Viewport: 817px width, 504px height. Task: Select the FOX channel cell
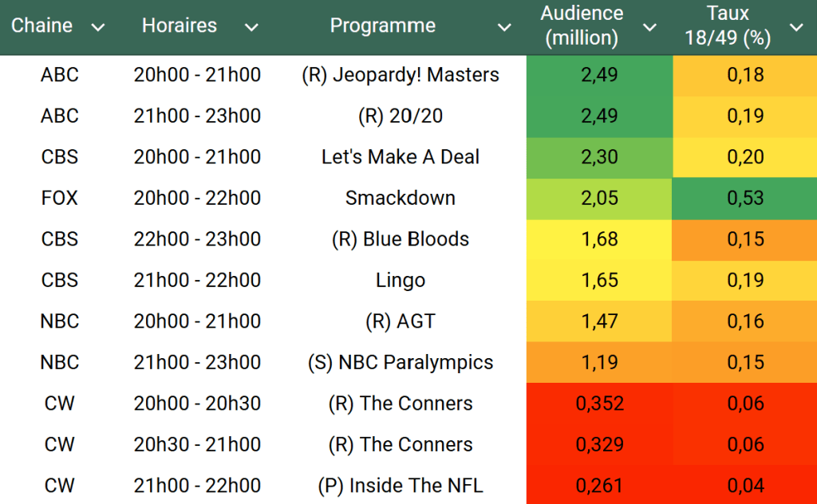pos(60,198)
